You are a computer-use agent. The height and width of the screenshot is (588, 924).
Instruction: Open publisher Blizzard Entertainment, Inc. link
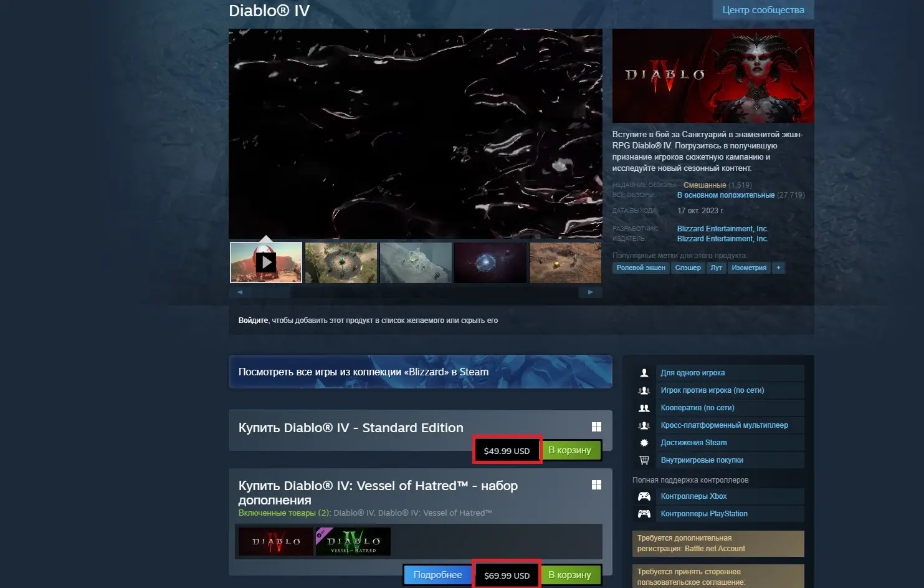coord(723,239)
